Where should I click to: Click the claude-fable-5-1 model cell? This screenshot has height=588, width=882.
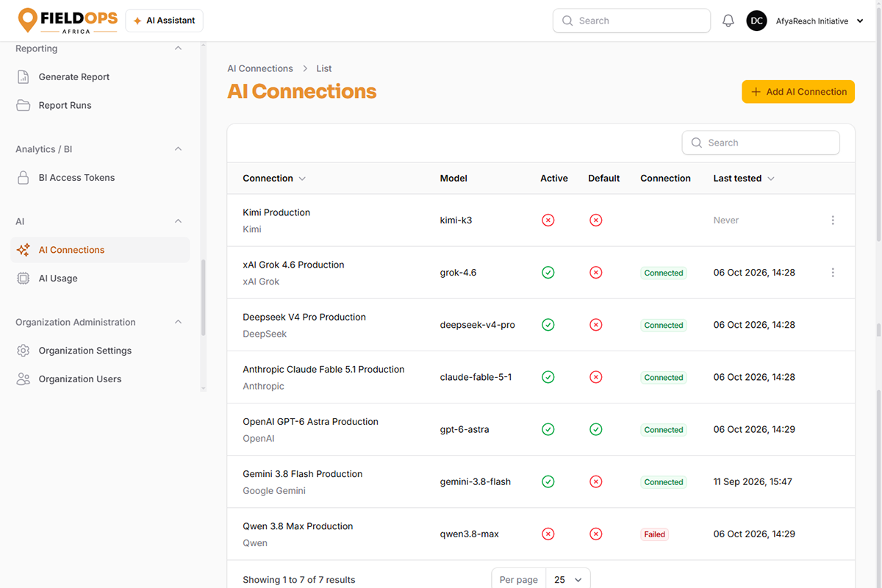click(476, 377)
